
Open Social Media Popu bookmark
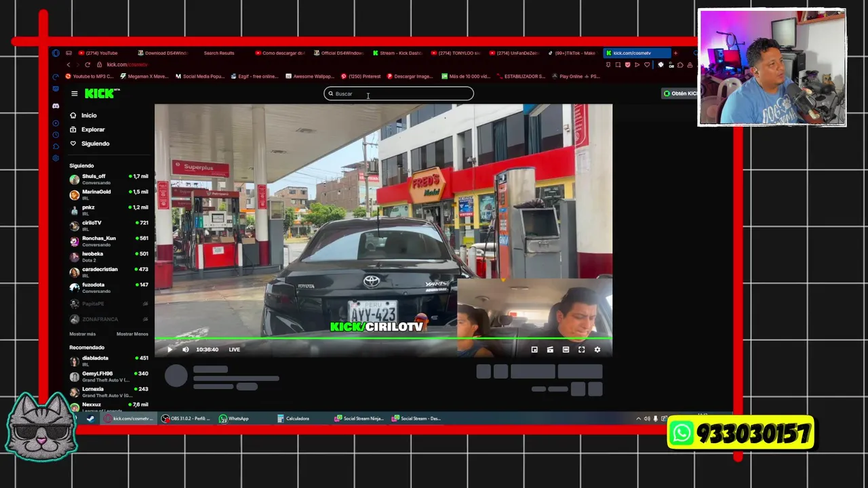click(x=200, y=77)
